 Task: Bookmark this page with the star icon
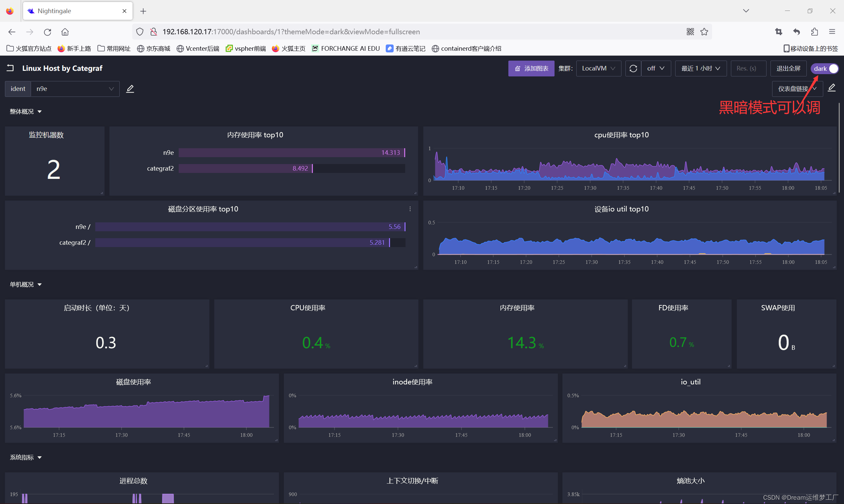[704, 32]
